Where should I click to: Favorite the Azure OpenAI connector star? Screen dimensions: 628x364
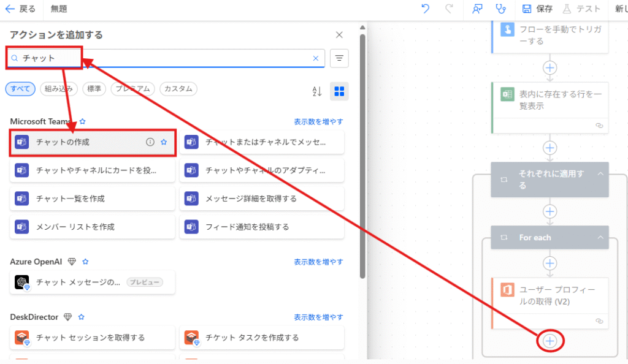tap(85, 262)
